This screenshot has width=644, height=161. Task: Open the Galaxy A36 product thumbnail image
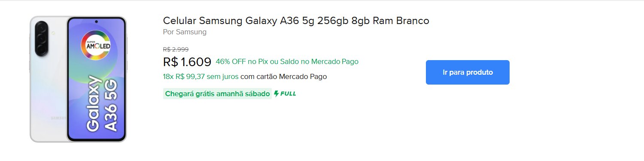coord(78,79)
